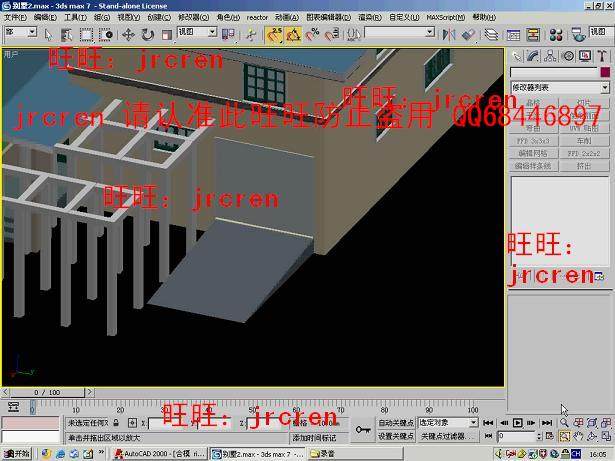Open the 帮助 menu
Screen dimensions: 615x461
tap(484, 18)
